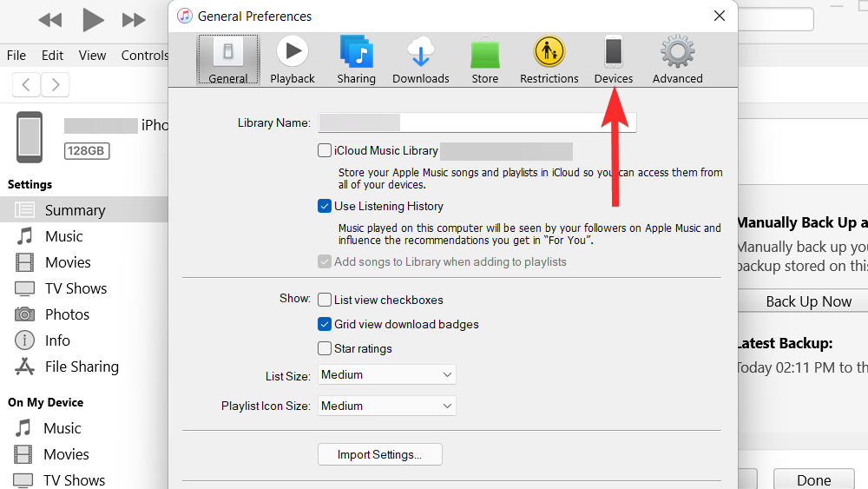868x489 pixels.
Task: Select Photos in the Settings sidebar
Action: click(67, 314)
